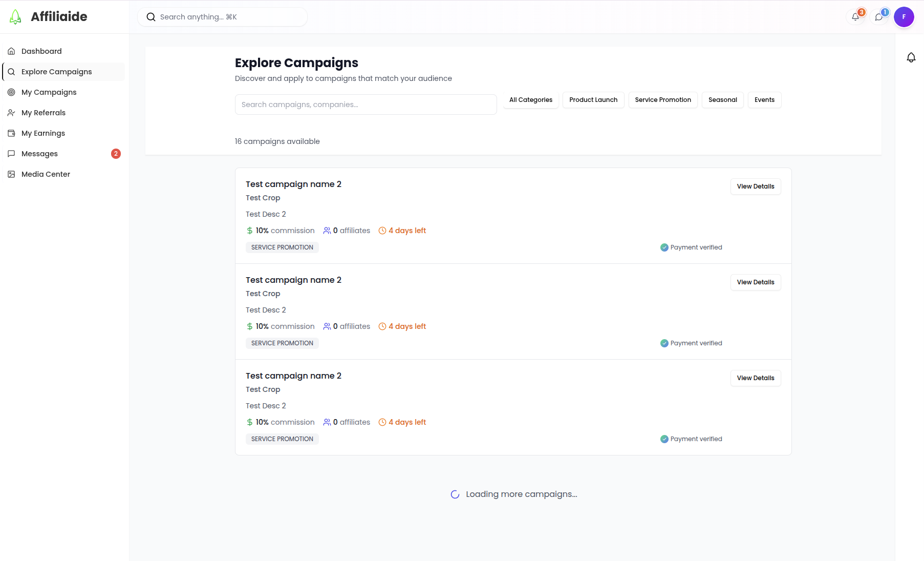The image size is (924, 561).
Task: View Details of the third campaign
Action: pyautogui.click(x=755, y=378)
